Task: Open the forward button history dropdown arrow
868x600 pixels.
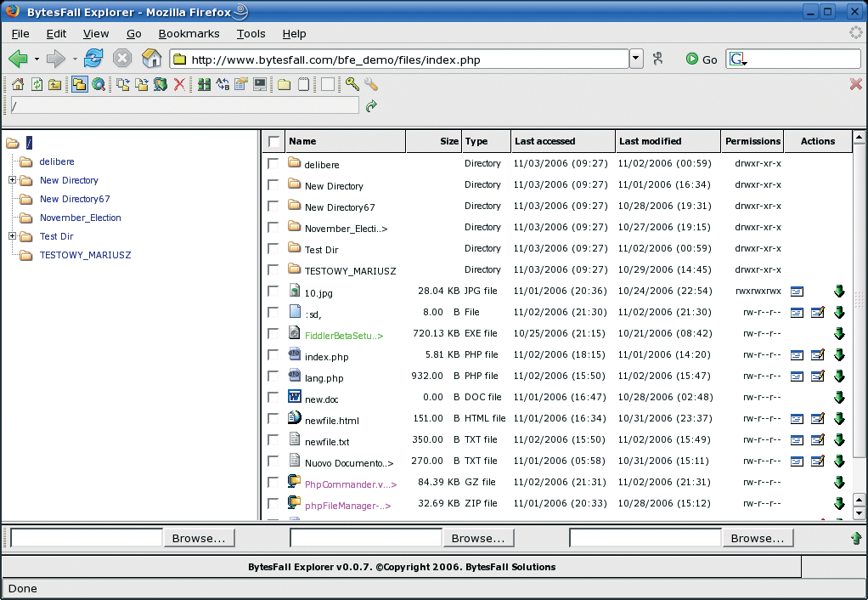Action: 74,59
